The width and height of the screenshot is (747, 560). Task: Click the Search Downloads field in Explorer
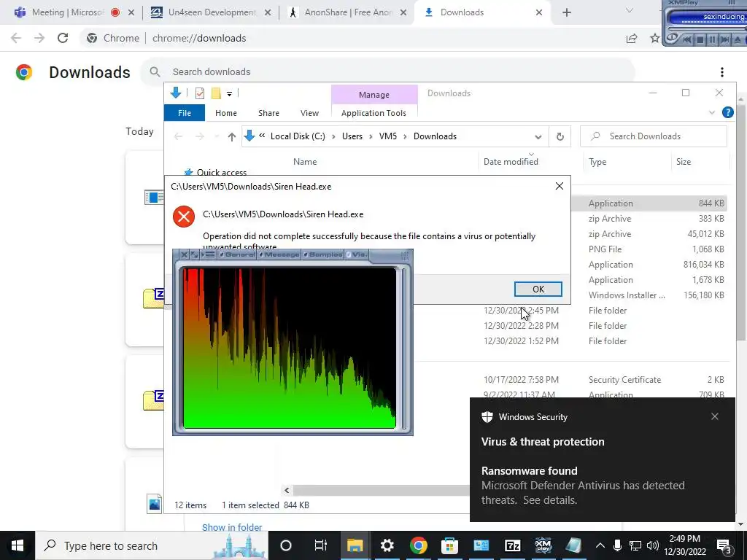tap(654, 136)
